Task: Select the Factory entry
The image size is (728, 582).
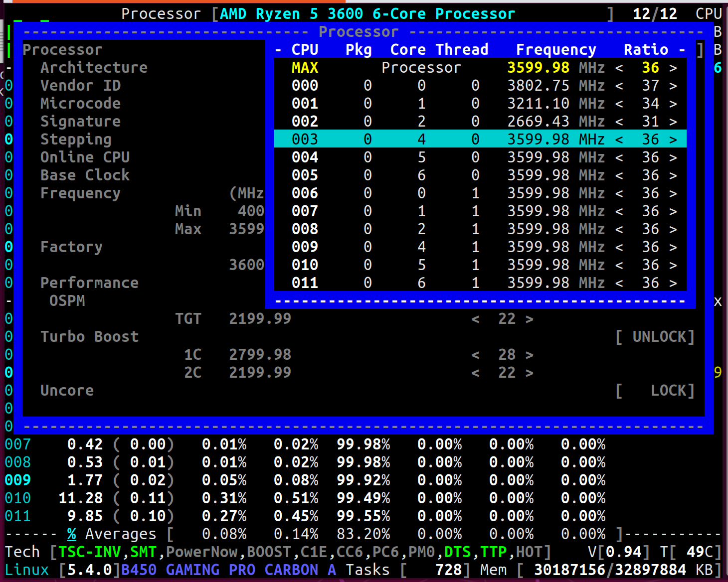Action: 71,247
